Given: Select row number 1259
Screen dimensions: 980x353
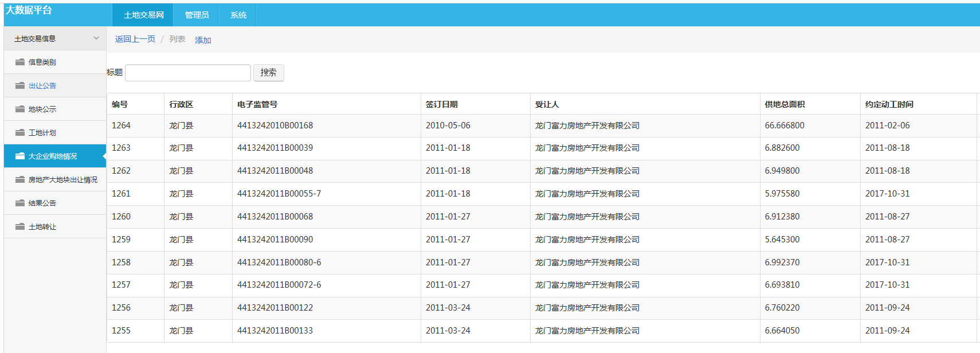Looking at the screenshot, I should [x=121, y=240].
